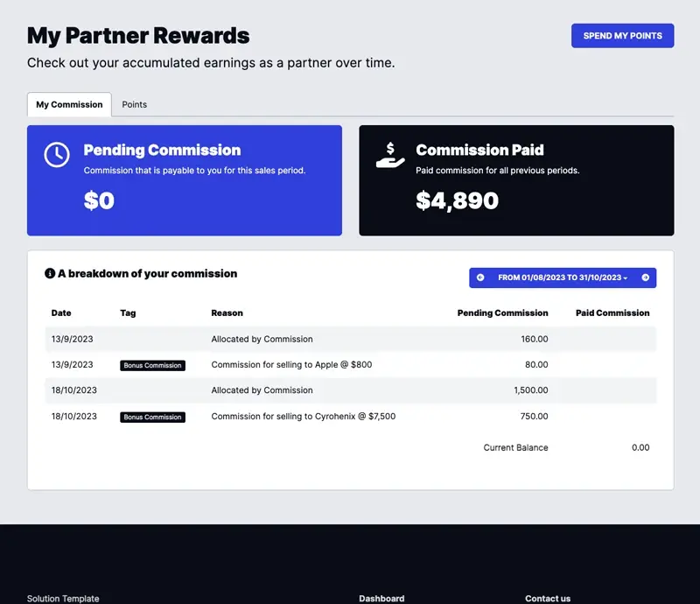Viewport: 700px width, 604px height.
Task: Click the Tag column header
Action: coord(128,313)
